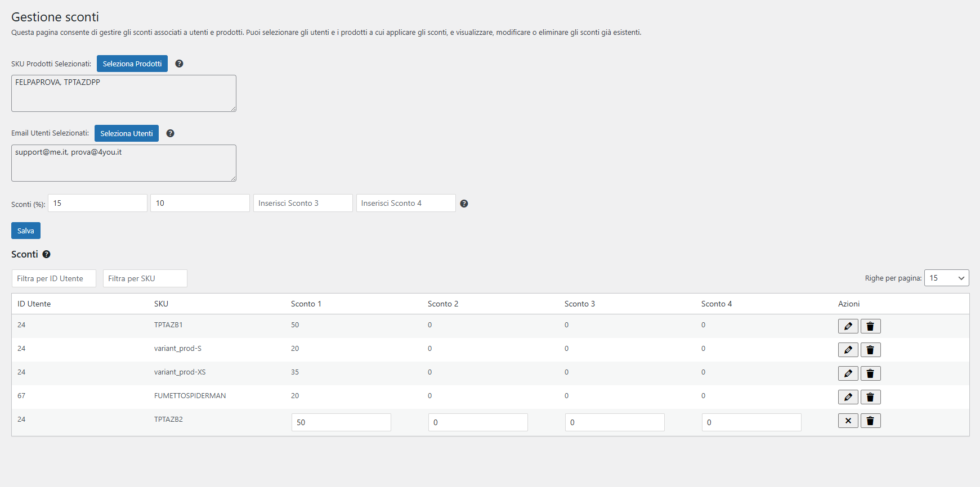Cancel editing the TPTAZB2 row with X icon
This screenshot has height=487, width=980.
click(848, 421)
